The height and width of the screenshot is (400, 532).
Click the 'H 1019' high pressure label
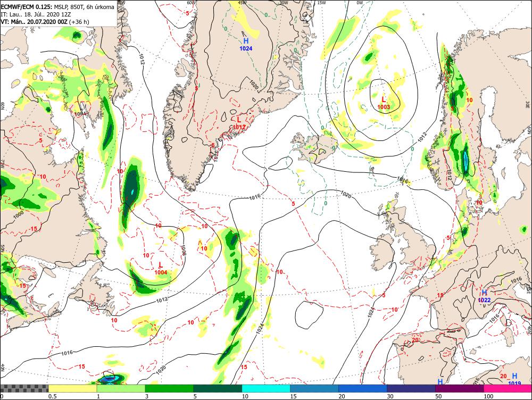(x=514, y=379)
